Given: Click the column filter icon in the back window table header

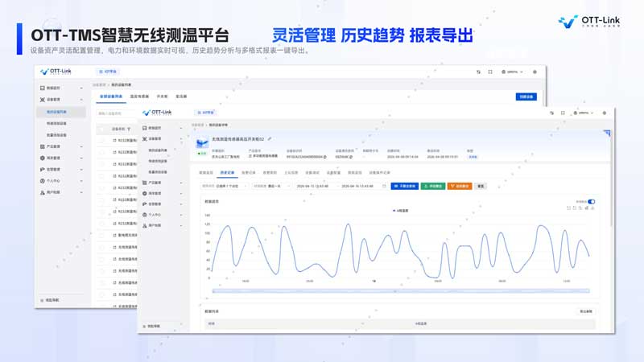Looking at the screenshot, I should point(129,129).
